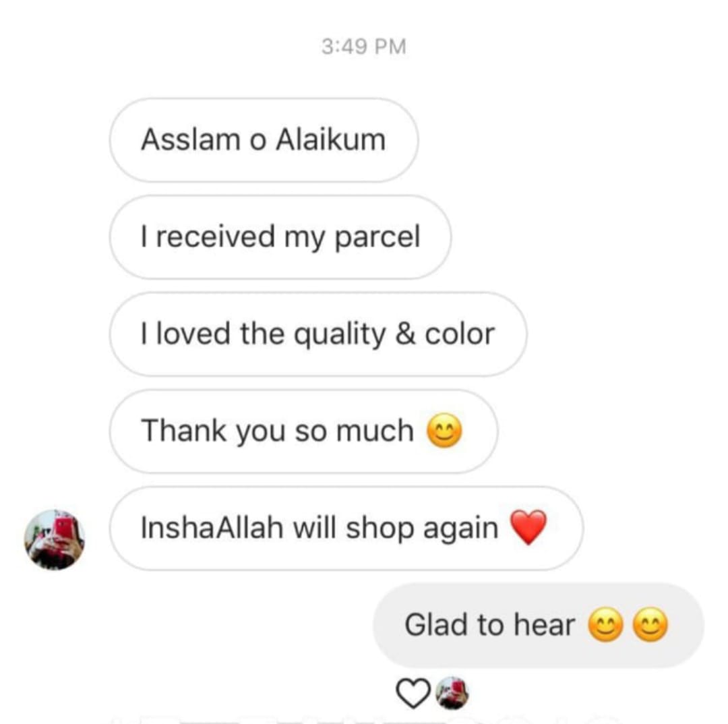Click the word 'Alaikum' in first message
Screen dimensions: 728x724
(x=330, y=140)
